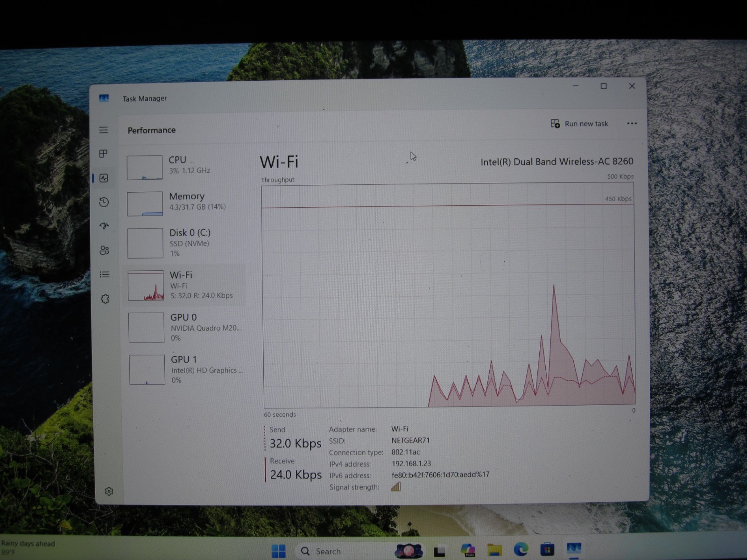The image size is (747, 560).
Task: Select the GPU 0 NVIDIA Quadro item
Action: (185, 327)
